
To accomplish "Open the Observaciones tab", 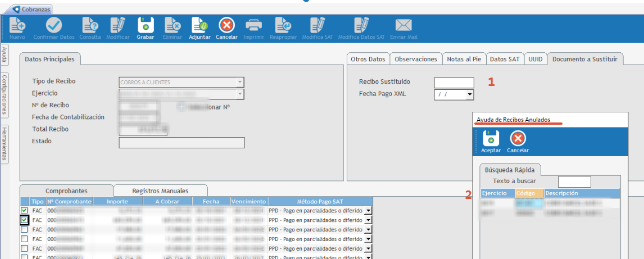I will tap(416, 59).
